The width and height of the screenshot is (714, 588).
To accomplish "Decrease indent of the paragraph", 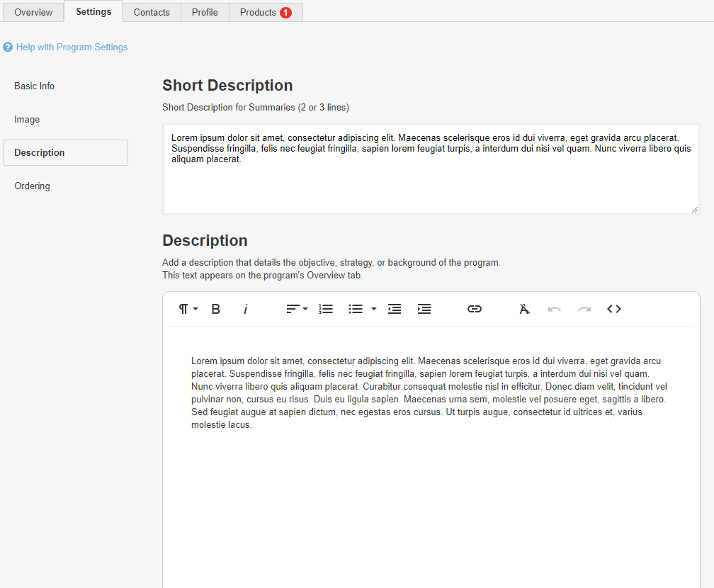I will click(395, 309).
